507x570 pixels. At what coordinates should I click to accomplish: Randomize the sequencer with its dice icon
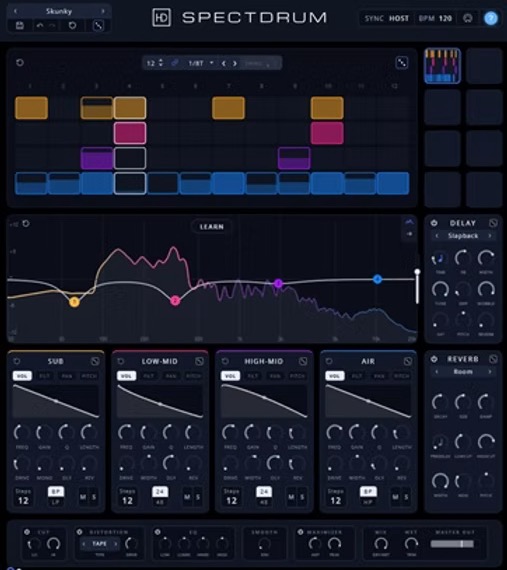[402, 63]
